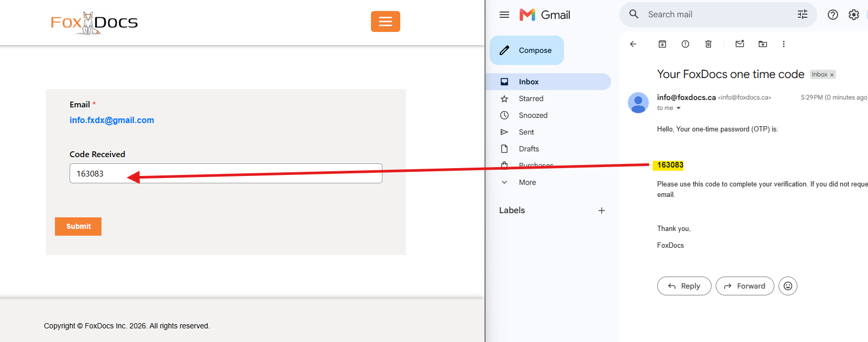
Task: Open Gmail settings gear
Action: point(854,15)
